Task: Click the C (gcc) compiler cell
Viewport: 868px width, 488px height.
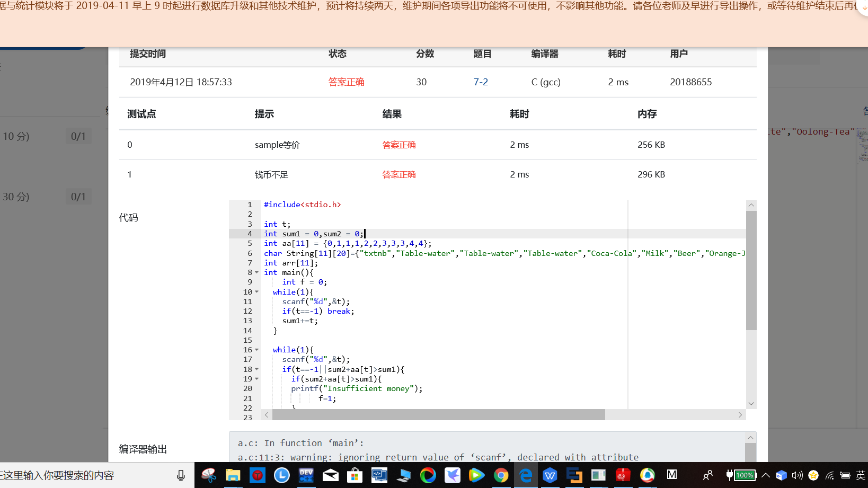Action: (x=546, y=82)
